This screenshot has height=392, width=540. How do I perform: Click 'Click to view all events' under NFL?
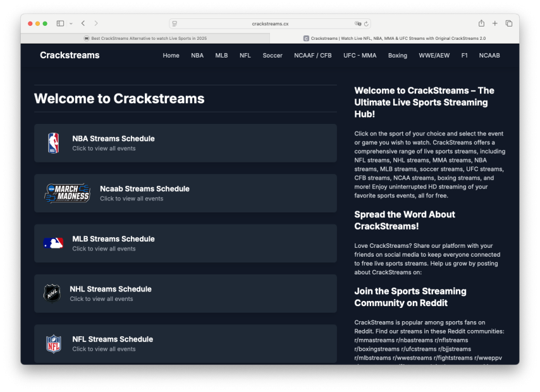(104, 349)
